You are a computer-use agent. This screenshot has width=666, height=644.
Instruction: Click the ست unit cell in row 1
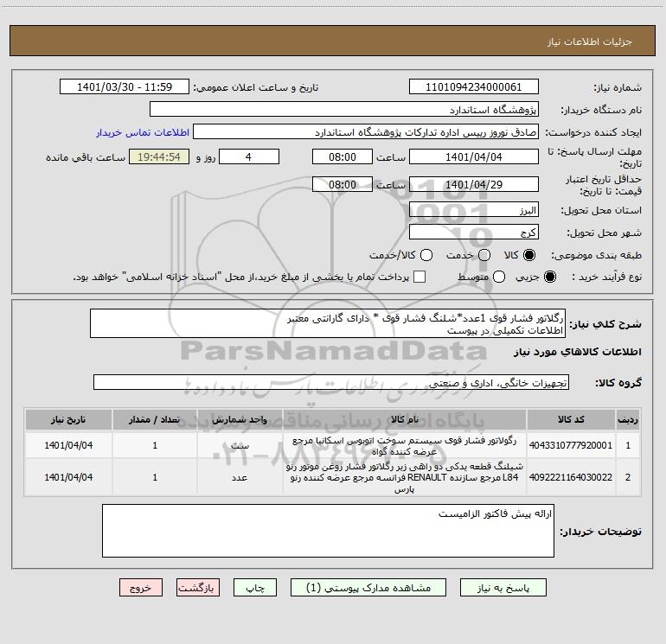240,445
